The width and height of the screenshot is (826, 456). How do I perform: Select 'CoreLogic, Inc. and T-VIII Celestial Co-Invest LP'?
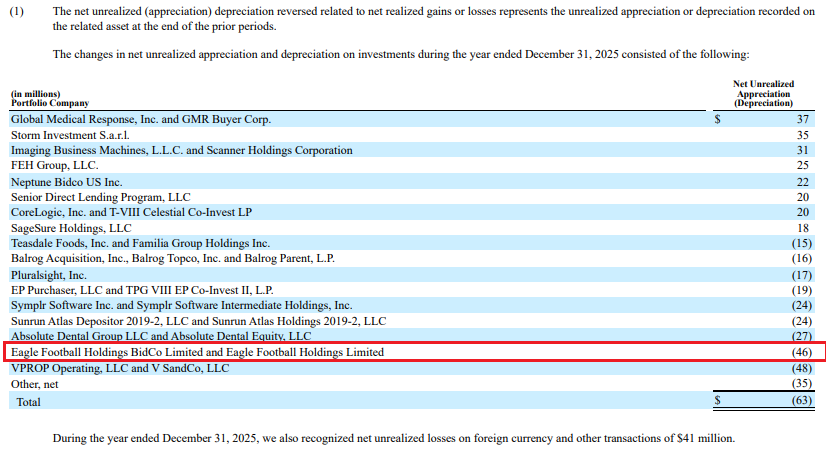(132, 212)
